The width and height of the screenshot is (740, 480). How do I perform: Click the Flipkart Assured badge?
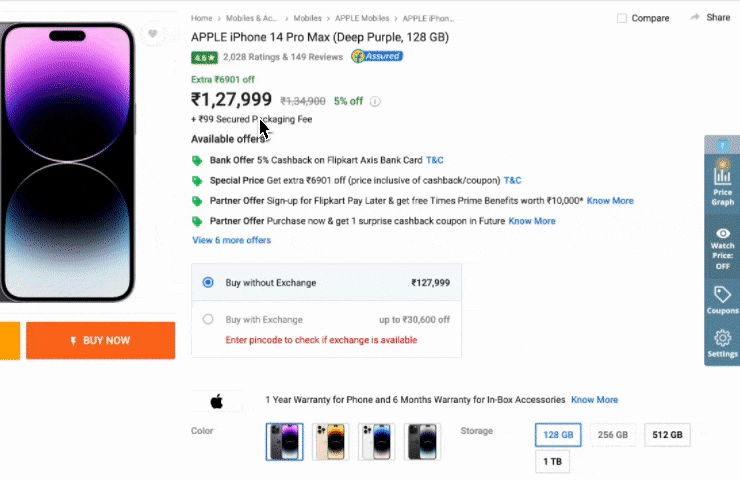pyautogui.click(x=376, y=57)
